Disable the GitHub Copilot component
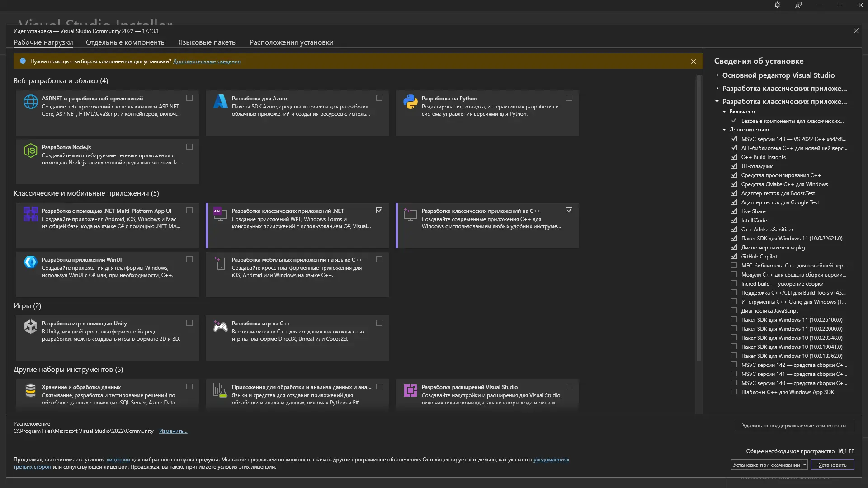 734,256
